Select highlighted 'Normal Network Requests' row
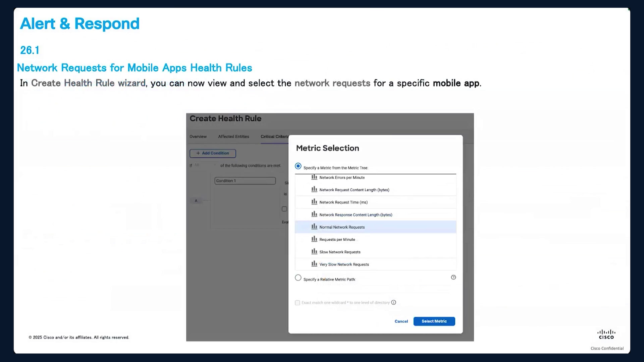 [376, 227]
